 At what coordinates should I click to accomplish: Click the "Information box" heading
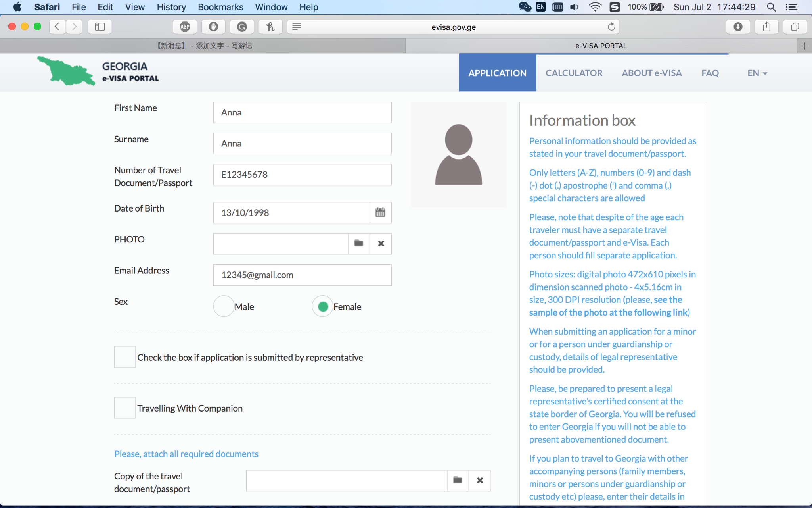[x=582, y=120]
